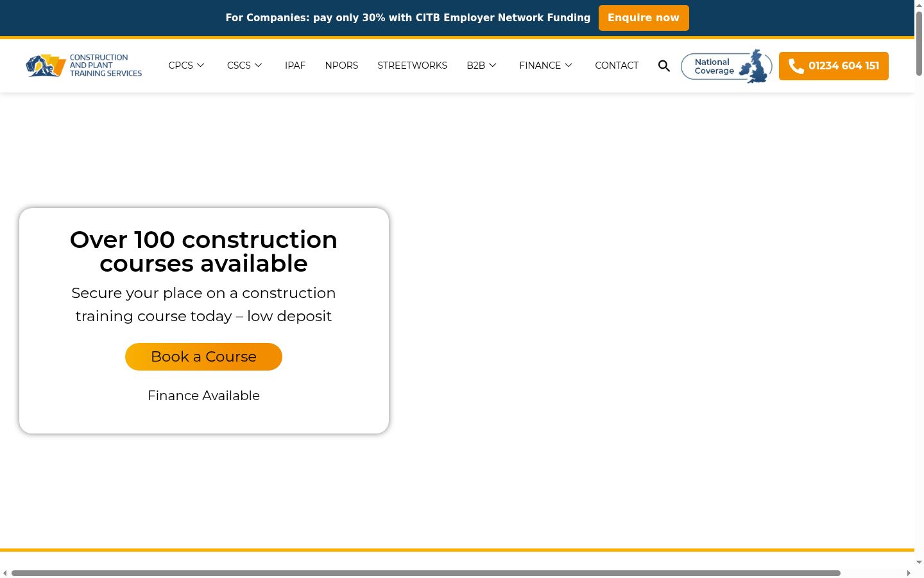Expand the FINANCE dropdown chevron
This screenshot has width=924, height=578.
click(x=569, y=66)
